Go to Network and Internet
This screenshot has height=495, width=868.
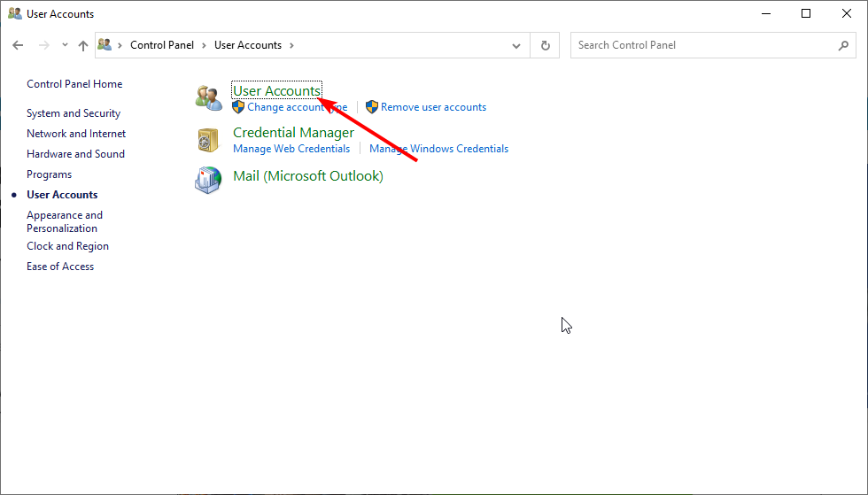(76, 134)
